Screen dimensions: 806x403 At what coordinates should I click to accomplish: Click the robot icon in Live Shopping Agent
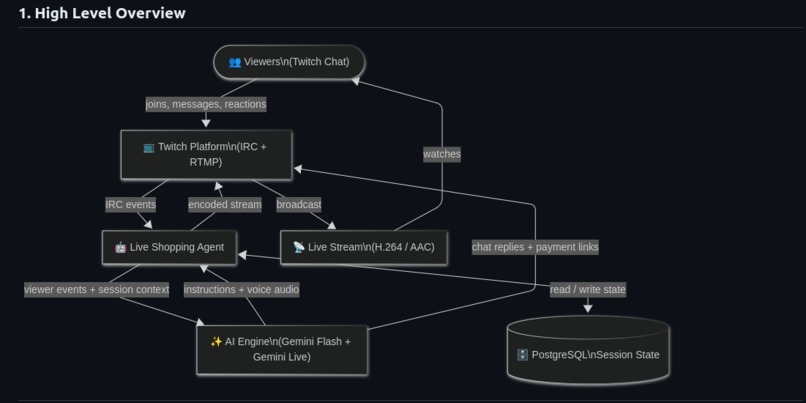(x=120, y=247)
